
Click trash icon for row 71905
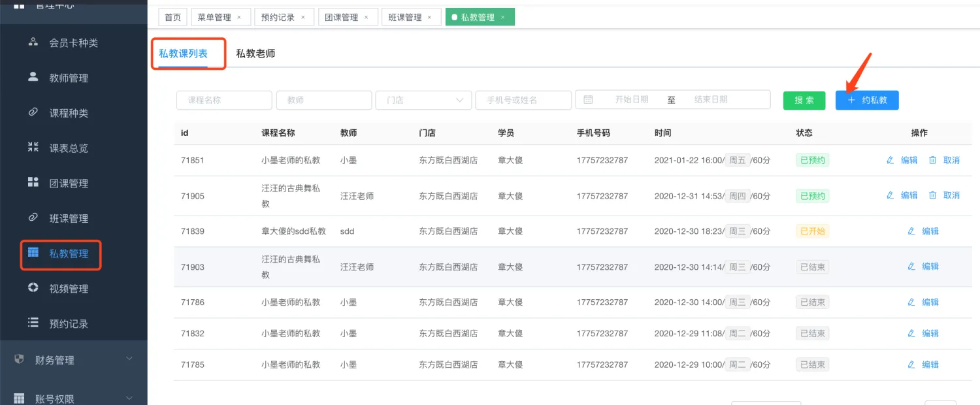coord(932,195)
